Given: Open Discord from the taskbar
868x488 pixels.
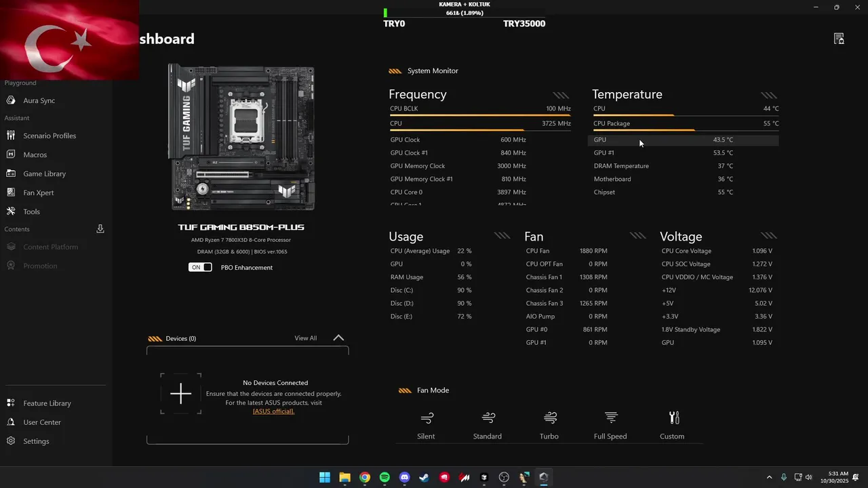Looking at the screenshot, I should point(405,477).
